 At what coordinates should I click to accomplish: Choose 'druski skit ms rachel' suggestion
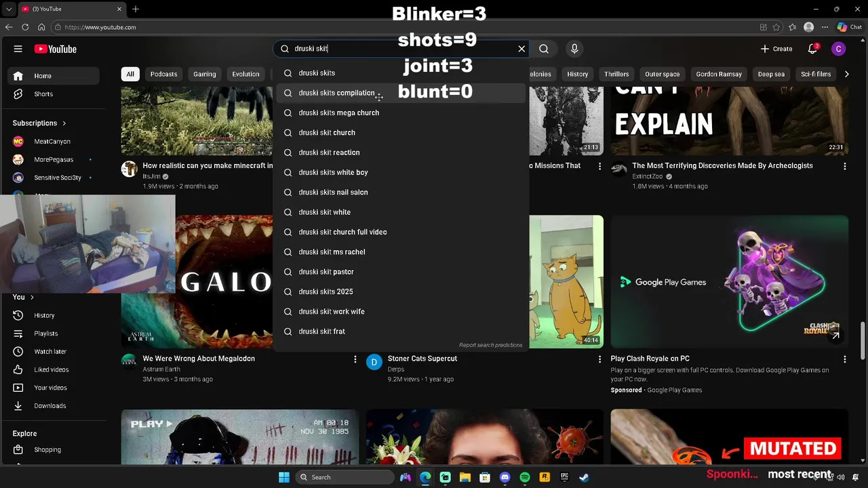click(x=401, y=252)
